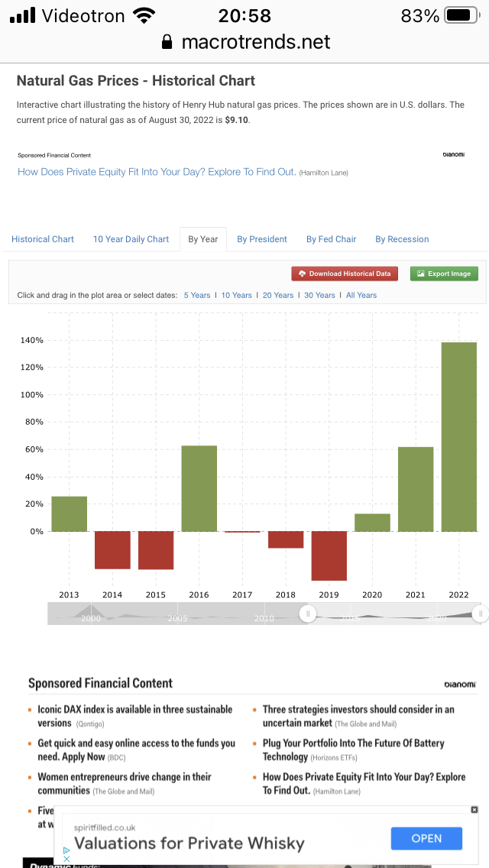Click the 'Natural Gas Prices - Historical Chart' heading
This screenshot has width=489, height=868.
(x=136, y=81)
